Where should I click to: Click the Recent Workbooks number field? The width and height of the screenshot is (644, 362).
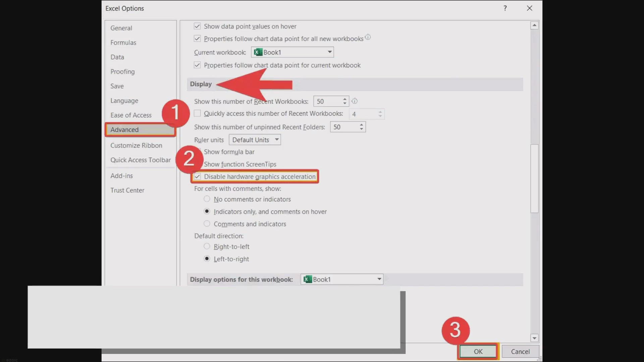(x=328, y=101)
